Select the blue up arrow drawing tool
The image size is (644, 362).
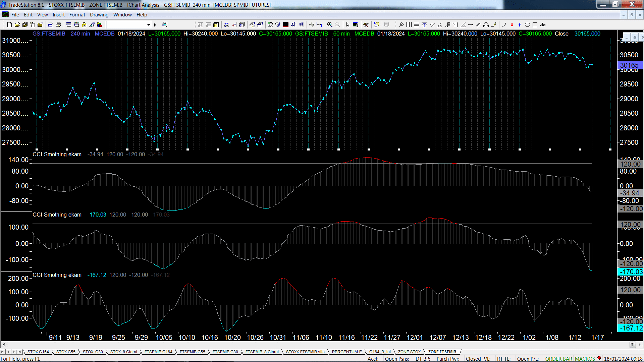[520, 24]
